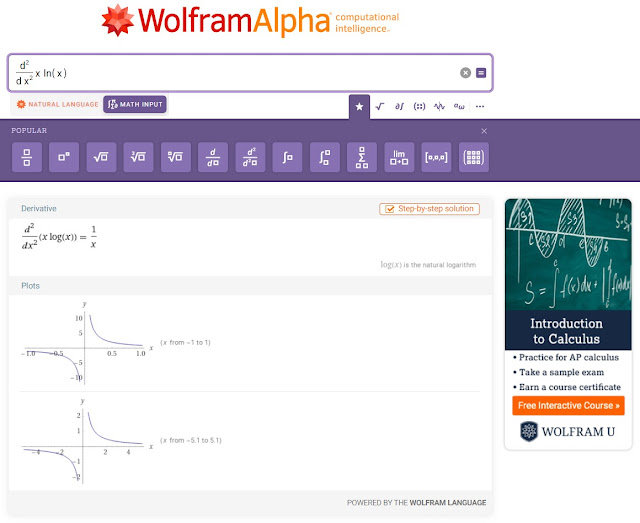Click the Earn a course certificate text
This screenshot has width=640, height=523.
pos(570,387)
